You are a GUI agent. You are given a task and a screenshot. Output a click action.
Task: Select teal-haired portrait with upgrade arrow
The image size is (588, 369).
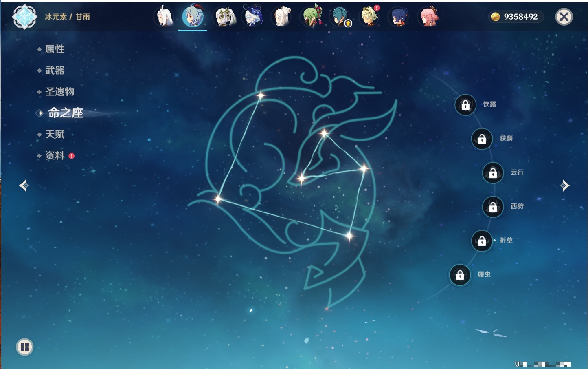click(x=340, y=17)
